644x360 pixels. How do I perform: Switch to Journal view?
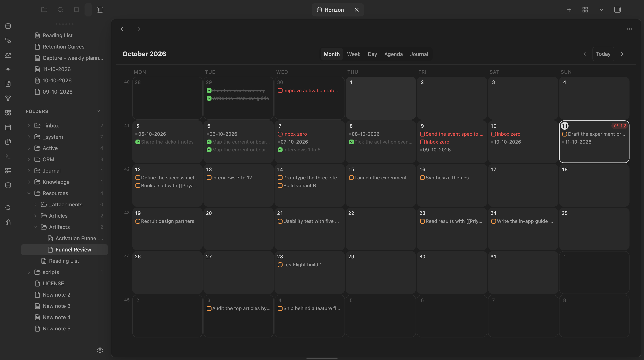point(419,54)
